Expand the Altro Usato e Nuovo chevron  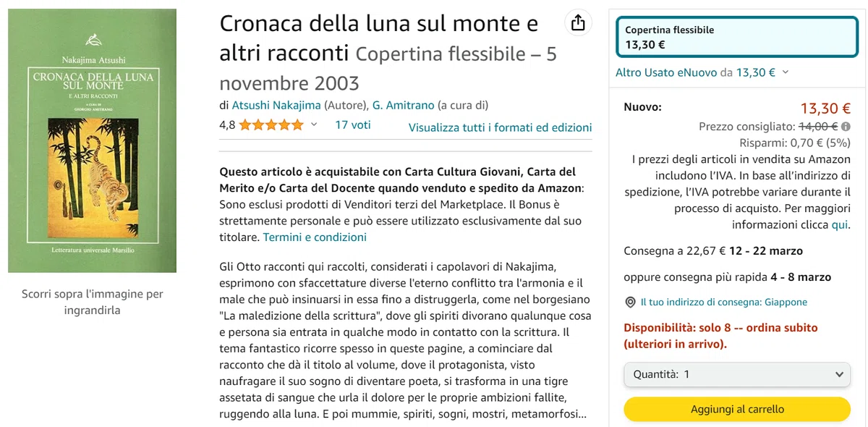(786, 72)
